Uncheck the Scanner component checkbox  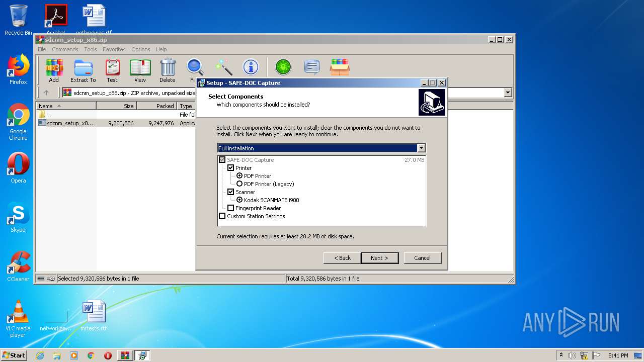tap(231, 192)
